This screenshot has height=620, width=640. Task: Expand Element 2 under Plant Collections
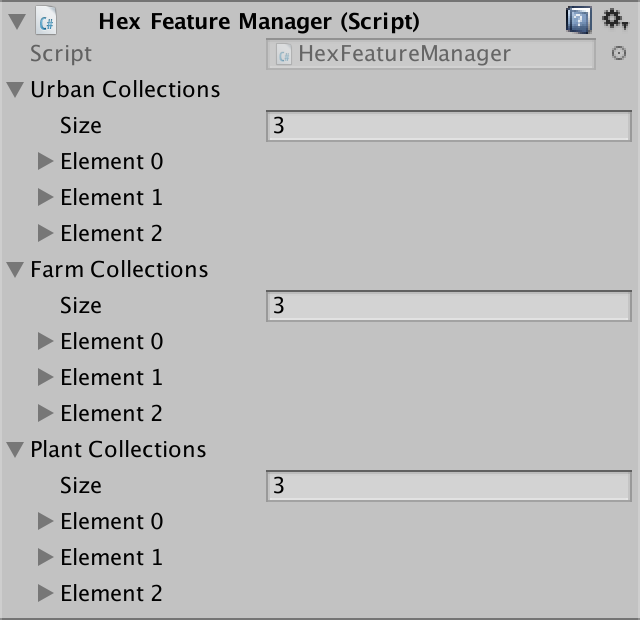pos(45,594)
